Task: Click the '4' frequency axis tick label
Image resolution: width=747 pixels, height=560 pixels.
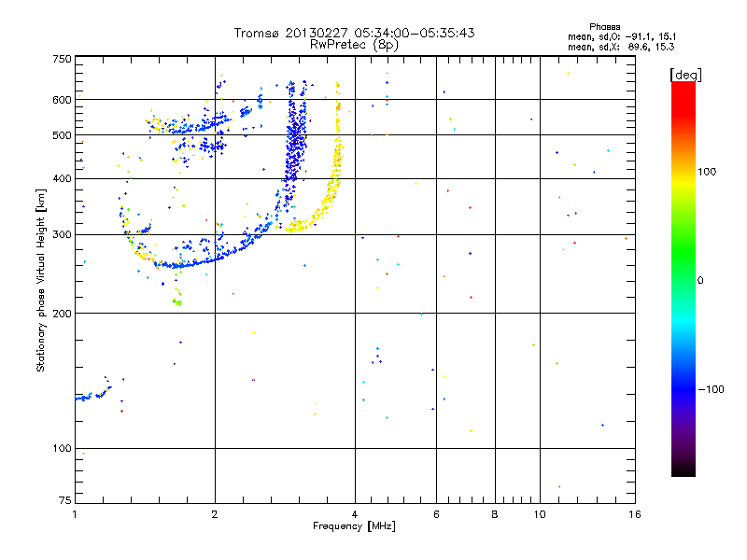Action: [355, 514]
